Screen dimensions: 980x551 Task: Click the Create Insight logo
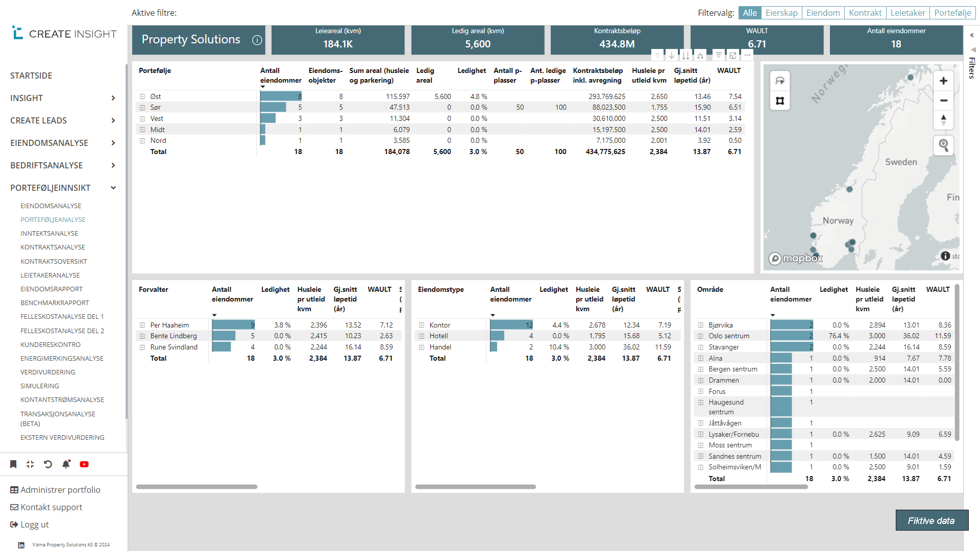(x=64, y=34)
